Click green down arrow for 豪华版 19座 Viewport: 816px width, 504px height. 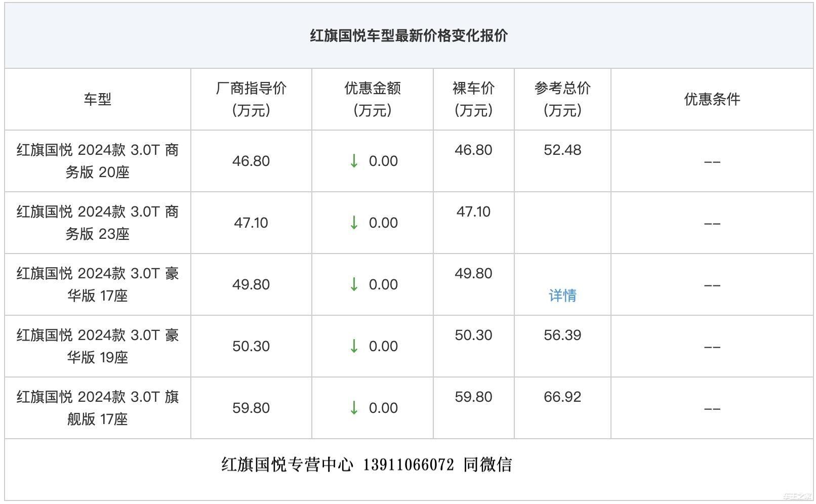(354, 346)
